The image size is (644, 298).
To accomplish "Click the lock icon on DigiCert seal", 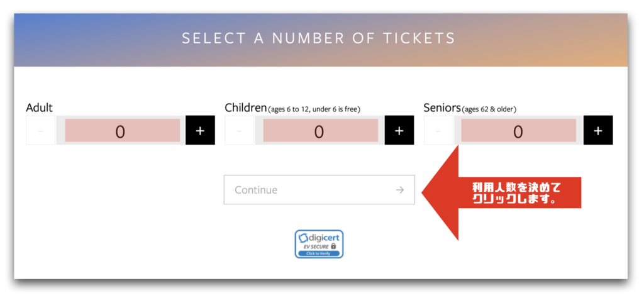I will tap(333, 246).
